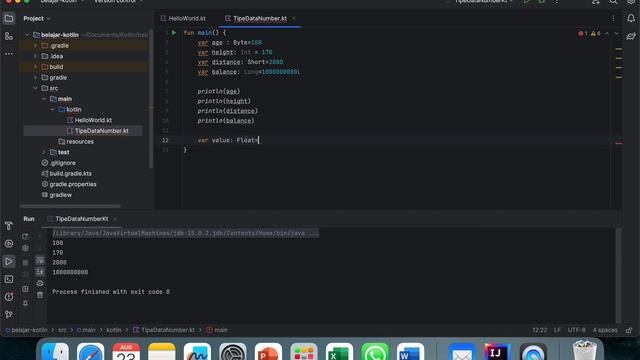
Task: Toggle Soft-Wrap in console toolbar
Action: pos(40,260)
